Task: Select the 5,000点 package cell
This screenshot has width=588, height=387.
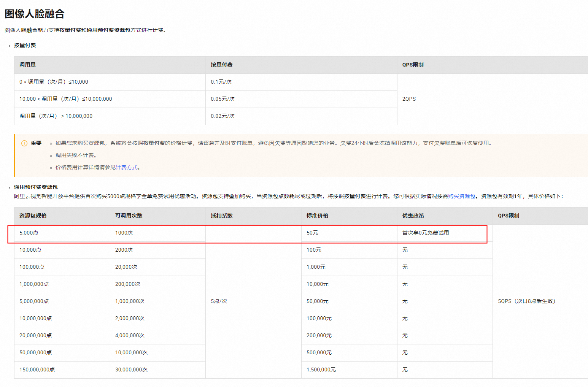Action: 62,233
